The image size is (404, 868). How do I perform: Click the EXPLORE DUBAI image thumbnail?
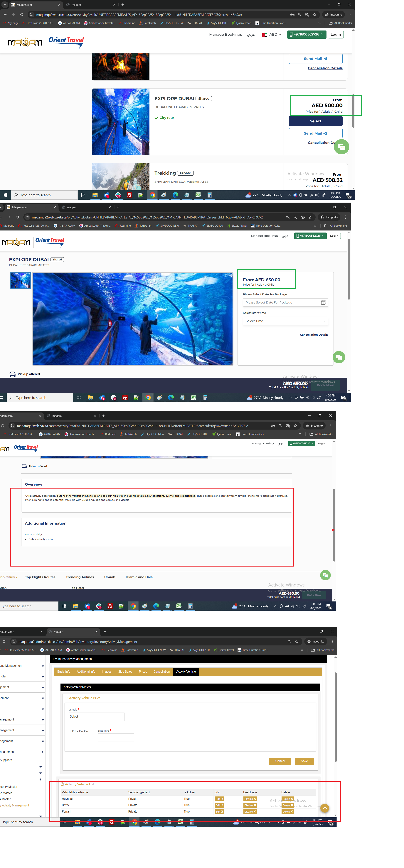tap(21, 280)
